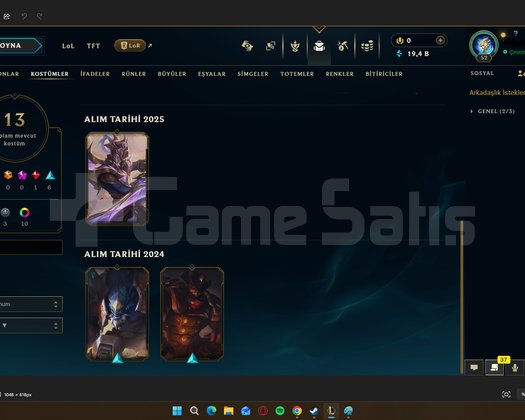Click the question mark help icon

[x=516, y=33]
